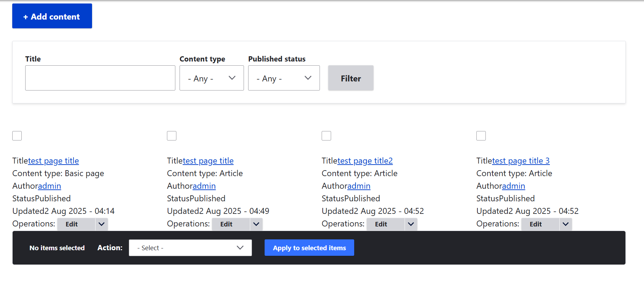Viewport: 644px width, 289px height.
Task: Click admin author link under test page title2
Action: (x=359, y=186)
